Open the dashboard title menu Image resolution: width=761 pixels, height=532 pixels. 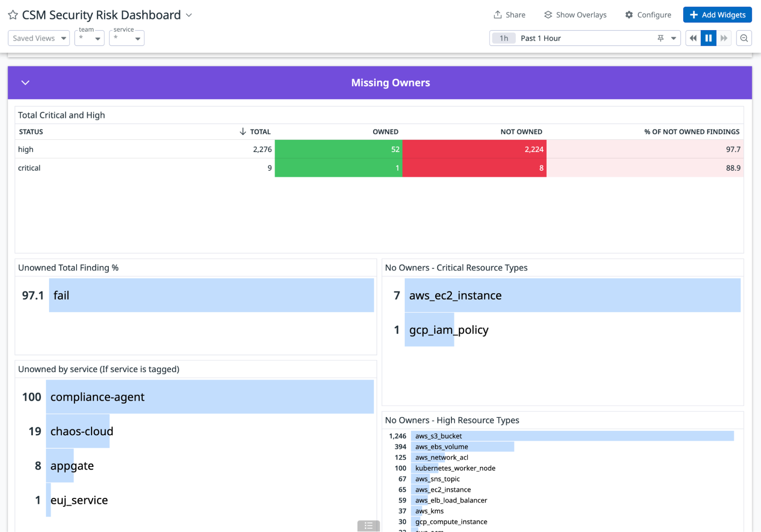pyautogui.click(x=189, y=15)
